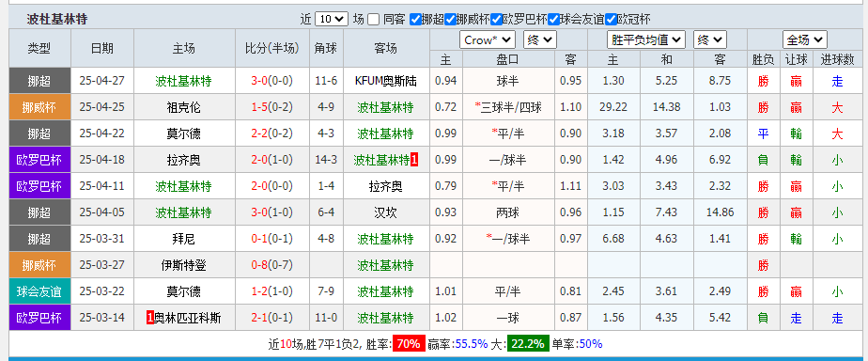Click the 3-0(1-0) score against 汉坎
Image resolution: width=868 pixels, height=361 pixels.
(x=271, y=212)
